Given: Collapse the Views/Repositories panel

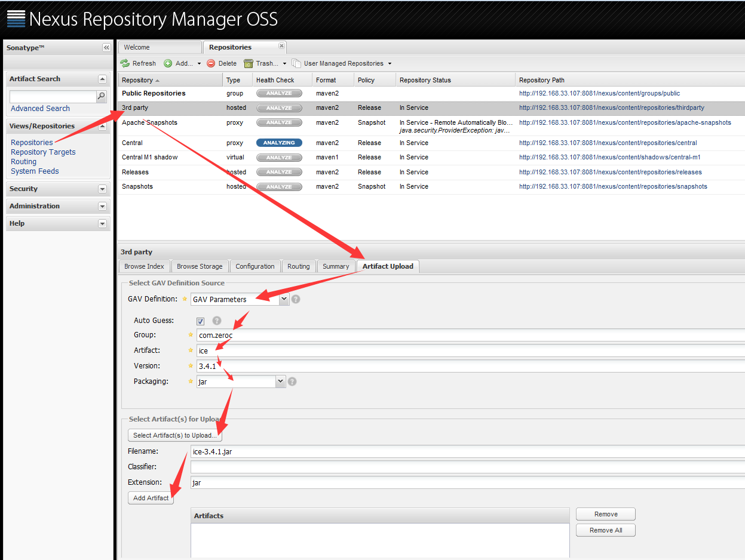Looking at the screenshot, I should [x=102, y=126].
